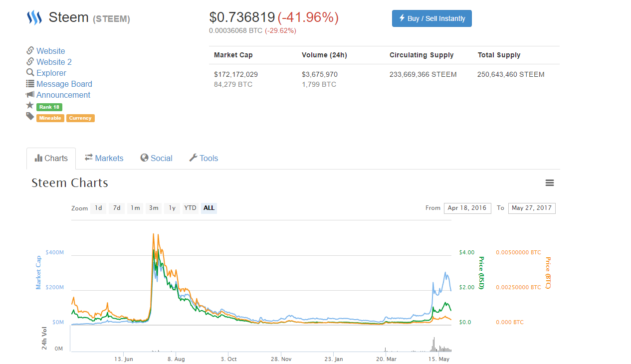Click the Volume (24h) column header
Viewport: 631px width, 364px height.
coord(324,55)
